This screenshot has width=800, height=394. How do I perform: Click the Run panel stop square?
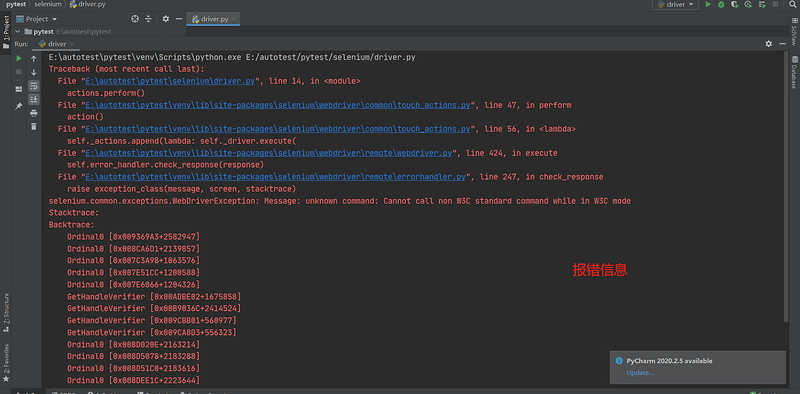[x=19, y=72]
